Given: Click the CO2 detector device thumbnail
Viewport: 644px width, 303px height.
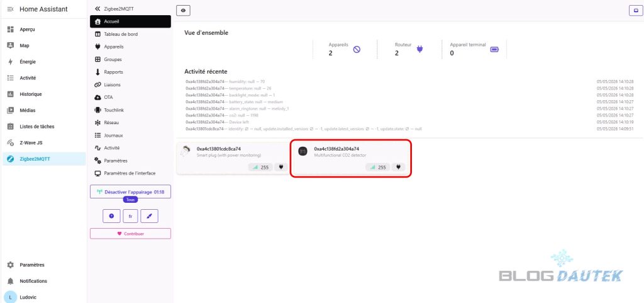Looking at the screenshot, I should (x=303, y=151).
